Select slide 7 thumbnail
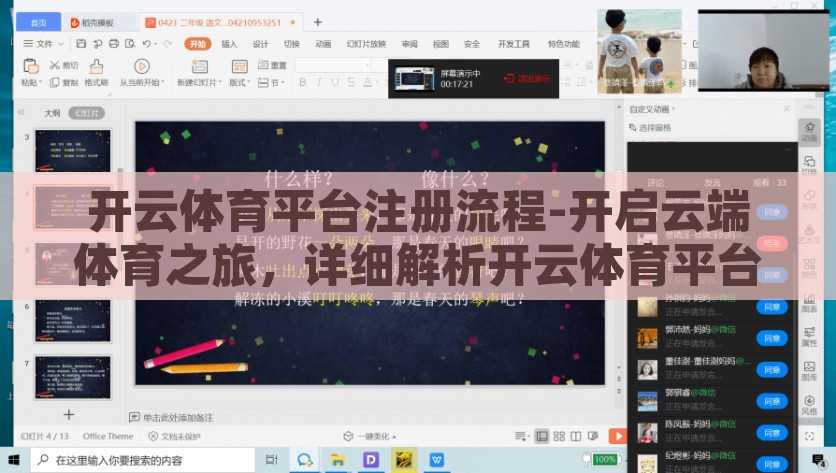Viewport: 836px width, 473px height. coord(73,378)
